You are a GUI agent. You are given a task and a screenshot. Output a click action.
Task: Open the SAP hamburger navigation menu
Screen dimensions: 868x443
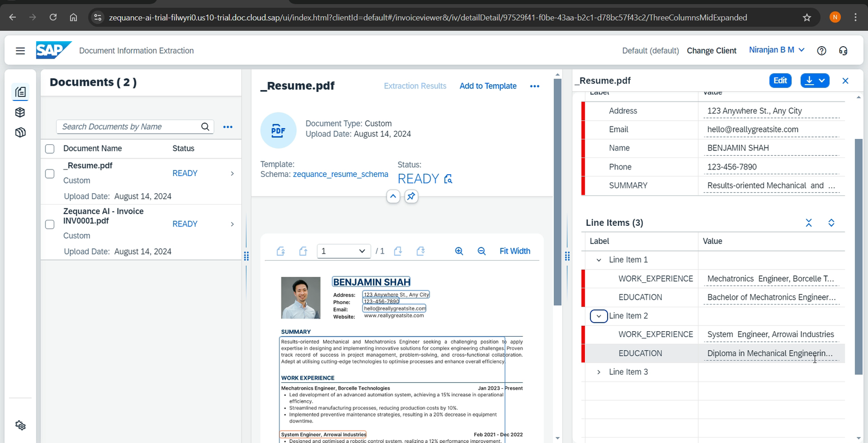pos(21,50)
